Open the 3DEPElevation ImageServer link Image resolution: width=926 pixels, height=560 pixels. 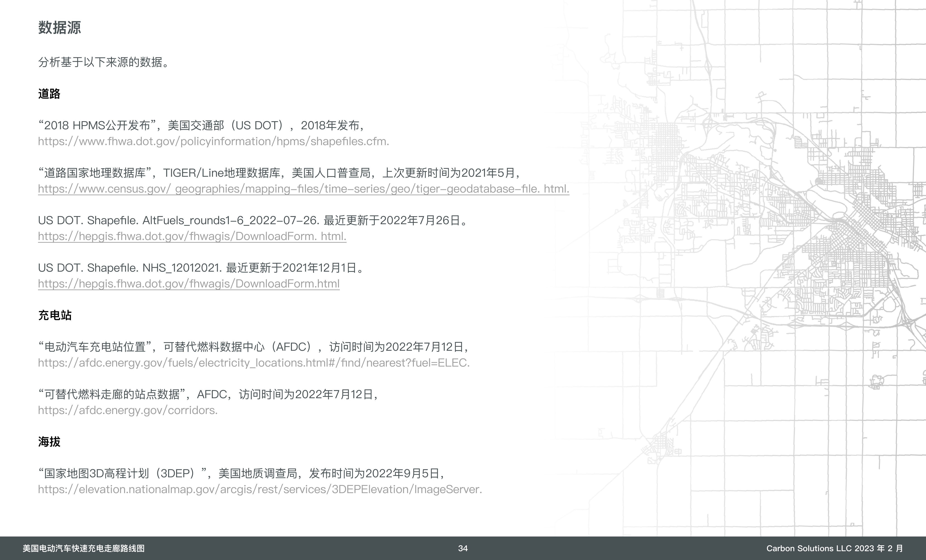(x=259, y=489)
